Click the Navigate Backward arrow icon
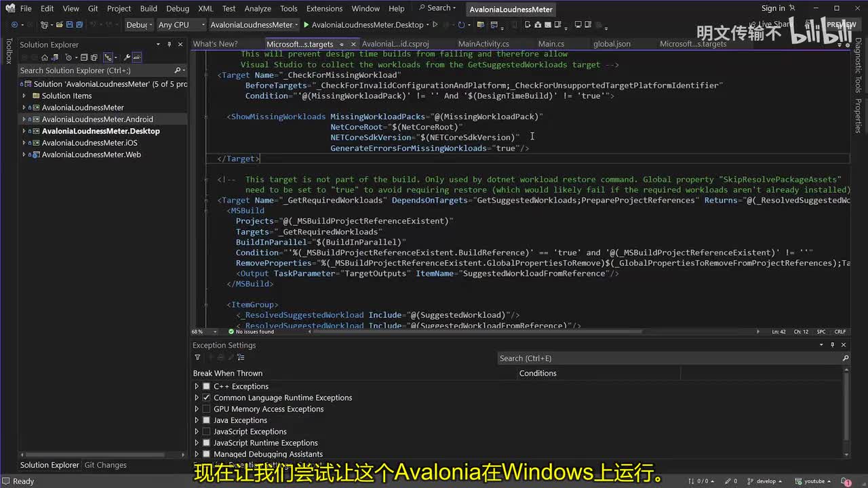 14,24
